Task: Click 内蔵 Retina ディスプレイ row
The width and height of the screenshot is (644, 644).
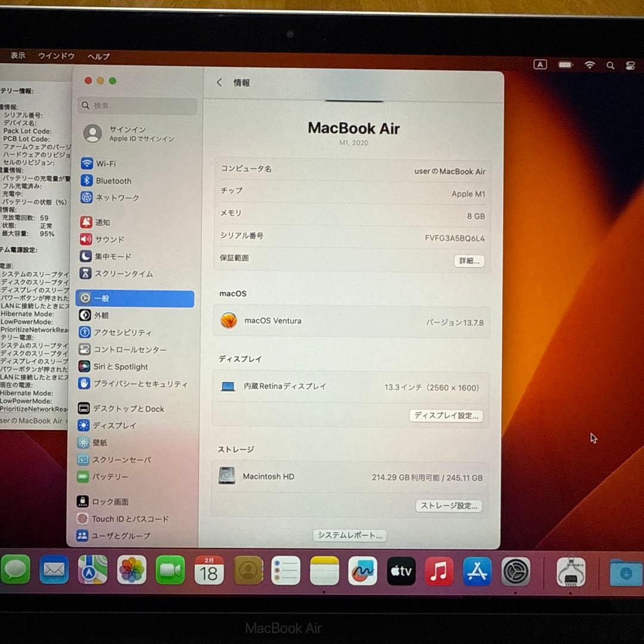Action: tap(351, 387)
